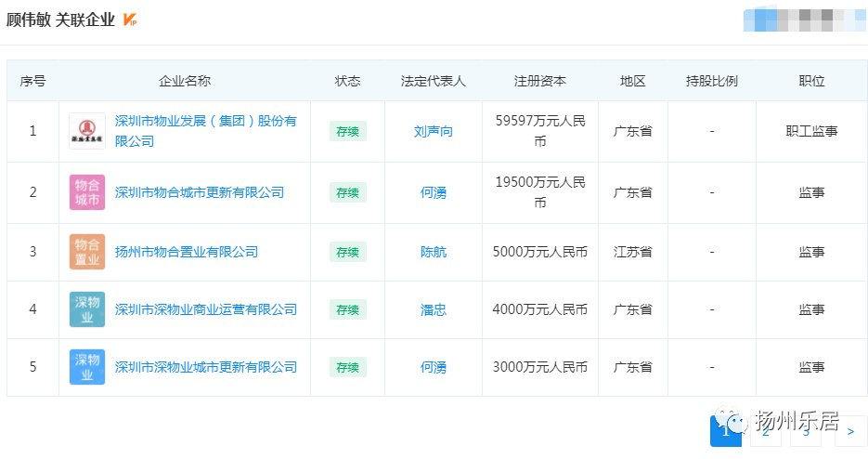Select the 江苏省 region cell
Screen dimensions: 868x459
pyautogui.click(x=633, y=252)
